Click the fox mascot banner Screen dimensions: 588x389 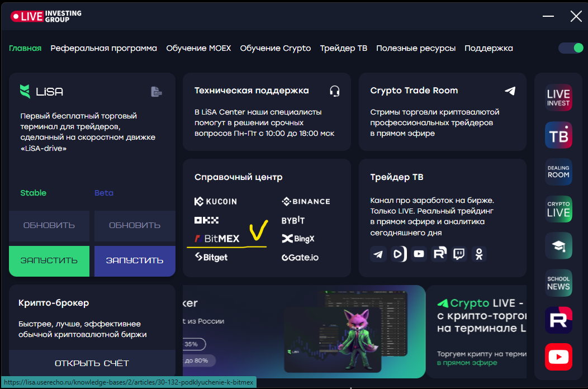point(304,331)
